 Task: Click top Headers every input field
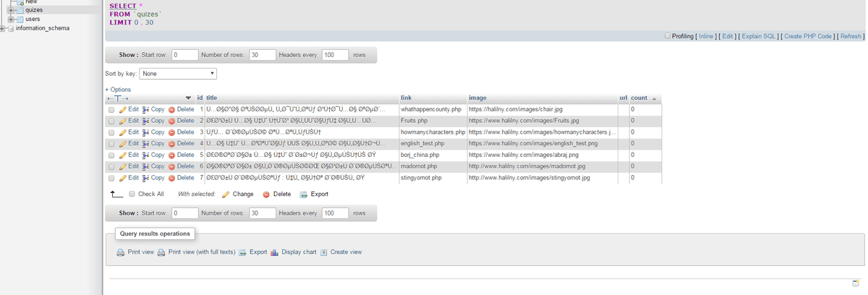[x=334, y=55]
